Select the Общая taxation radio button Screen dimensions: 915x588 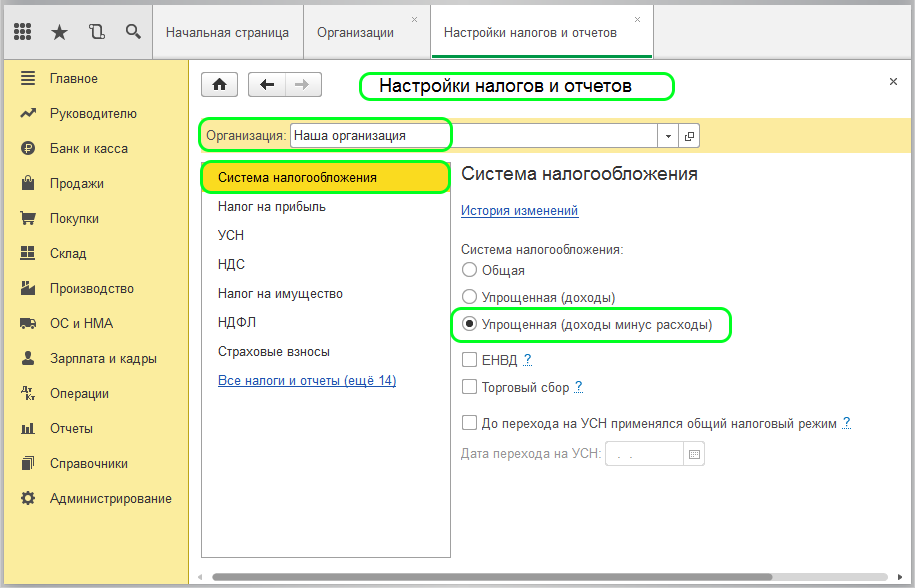tap(469, 270)
